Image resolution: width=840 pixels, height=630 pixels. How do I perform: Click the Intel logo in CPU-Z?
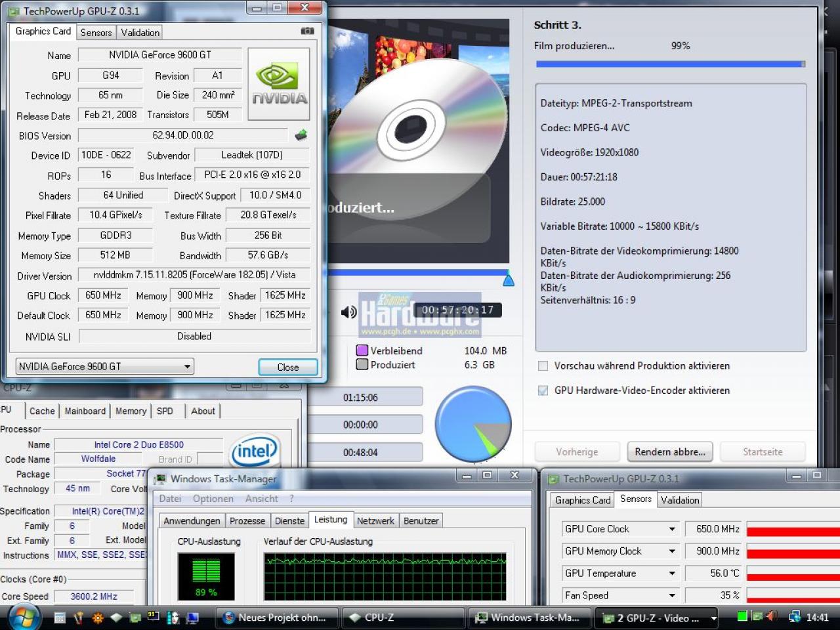[x=255, y=451]
